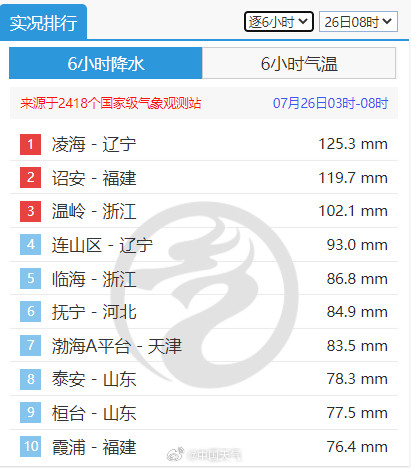Click the 78.3 mm rainfall value
Screen dimensions: 411x468
(357, 379)
